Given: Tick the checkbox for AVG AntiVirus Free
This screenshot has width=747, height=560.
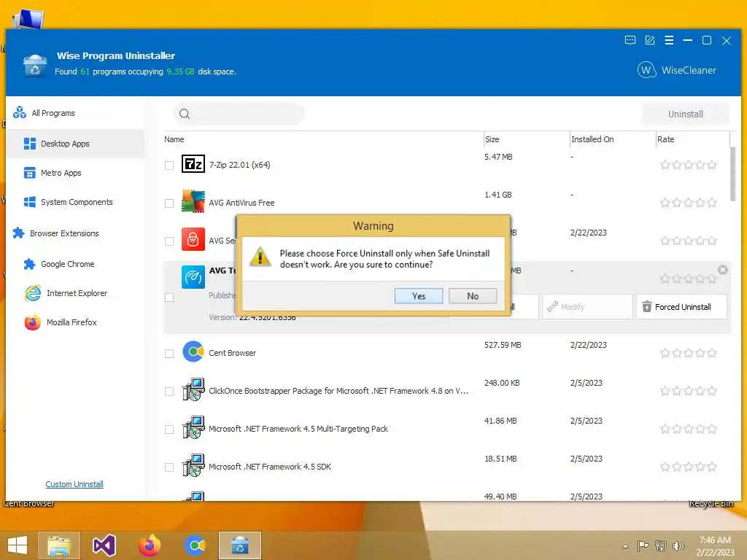Looking at the screenshot, I should pyautogui.click(x=169, y=203).
